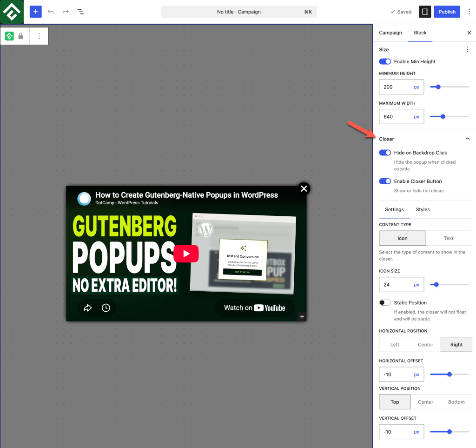Enable the Static Position switch
The image size is (476, 448).
pyautogui.click(x=385, y=302)
